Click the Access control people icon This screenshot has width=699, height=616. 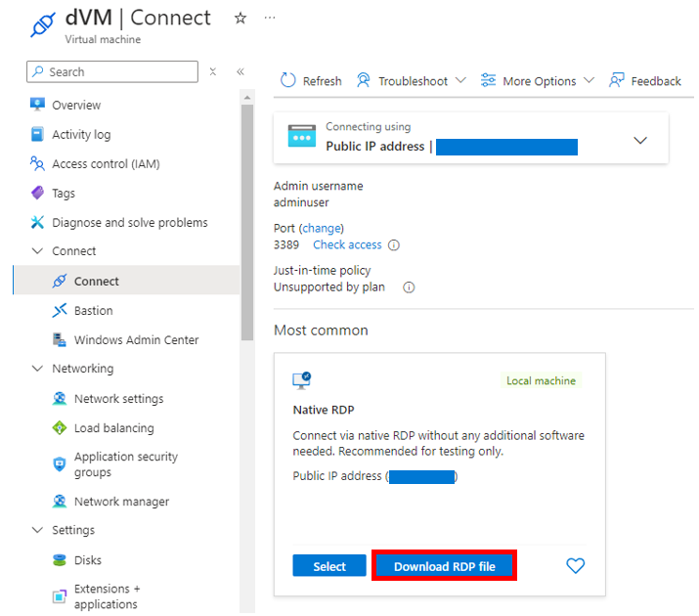tap(37, 163)
